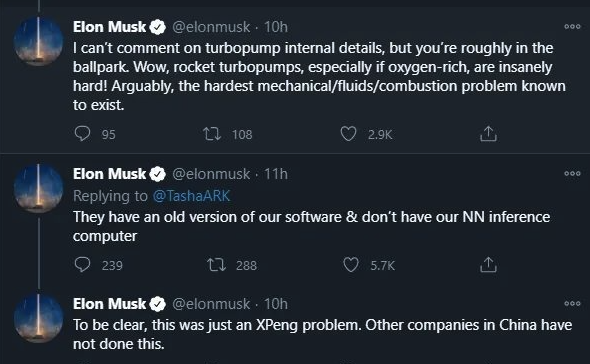
Task: Like the tweet with 5.7K likes
Action: pyautogui.click(x=351, y=265)
